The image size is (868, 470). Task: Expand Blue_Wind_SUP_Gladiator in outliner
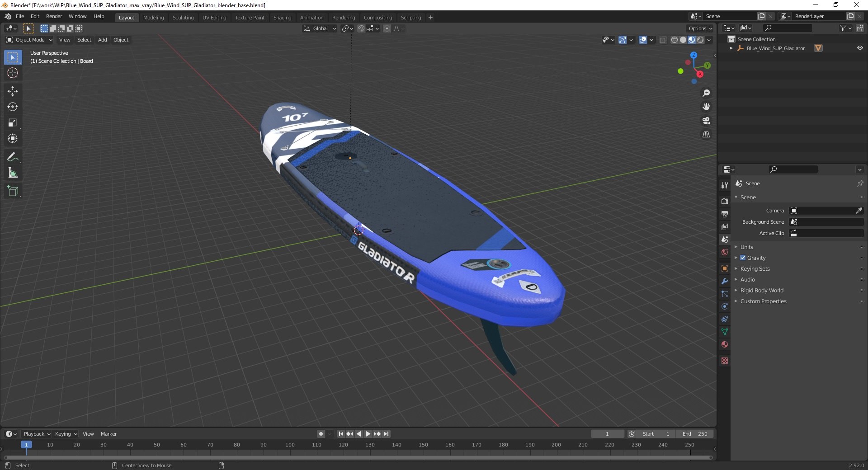click(x=731, y=48)
